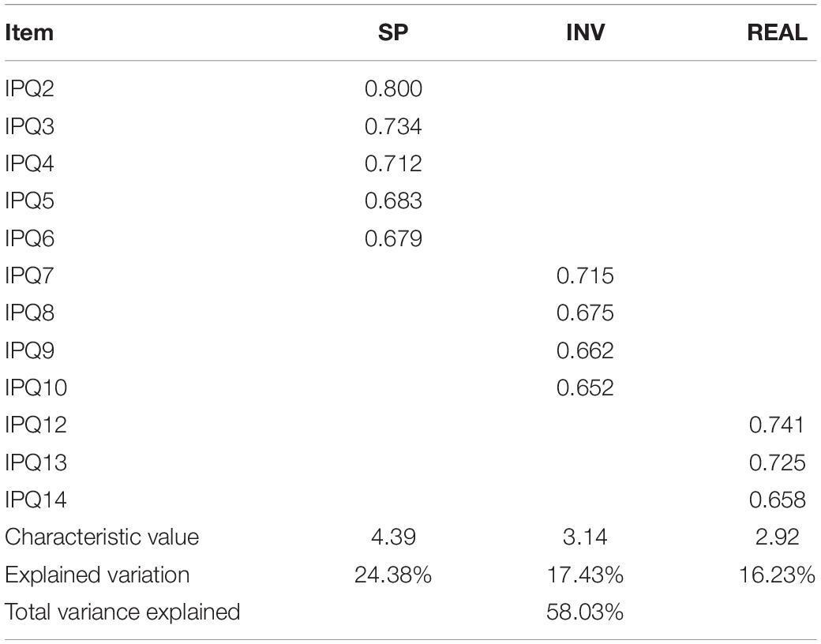Click the 0.652 value for IPQ10
The width and height of the screenshot is (821, 644).
tap(585, 388)
